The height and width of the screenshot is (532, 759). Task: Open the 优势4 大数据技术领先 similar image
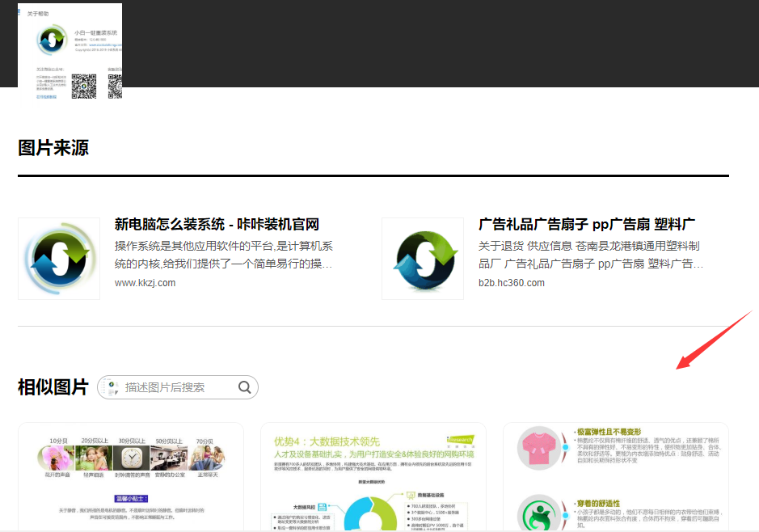[373, 477]
